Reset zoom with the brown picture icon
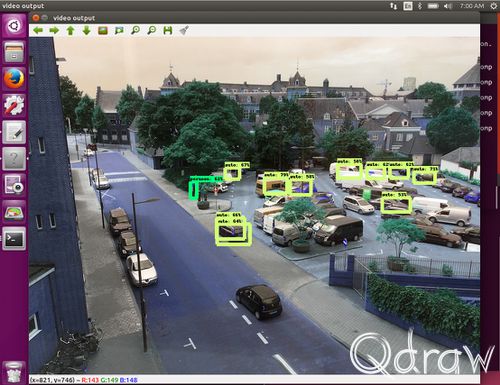This screenshot has height=385, width=500. [x=103, y=31]
